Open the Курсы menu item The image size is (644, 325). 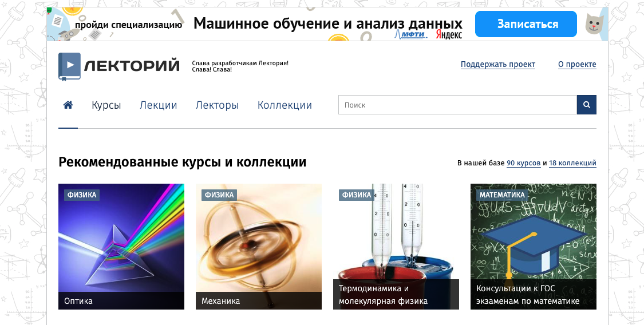click(106, 105)
